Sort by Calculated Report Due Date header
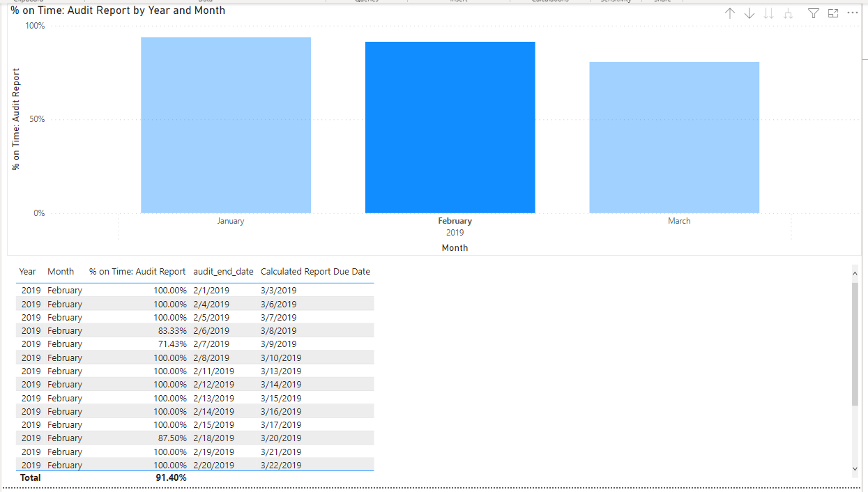Viewport: 868px width, 492px height. 315,272
